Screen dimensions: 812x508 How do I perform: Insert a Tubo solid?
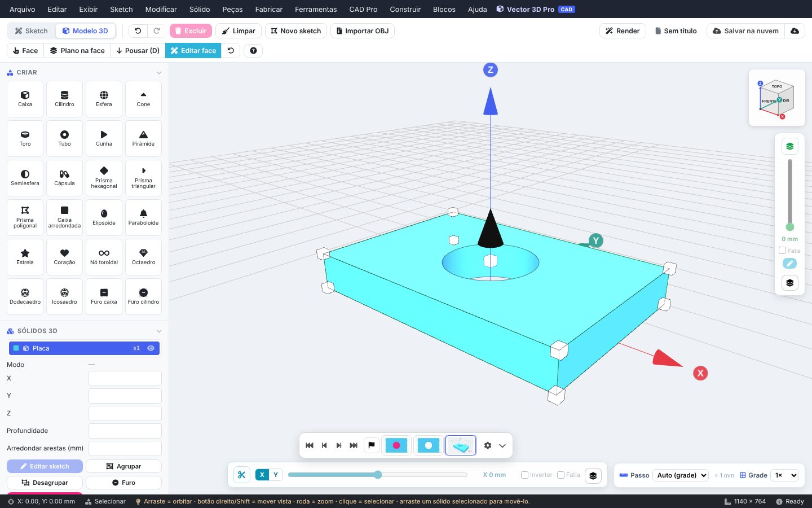pos(64,139)
